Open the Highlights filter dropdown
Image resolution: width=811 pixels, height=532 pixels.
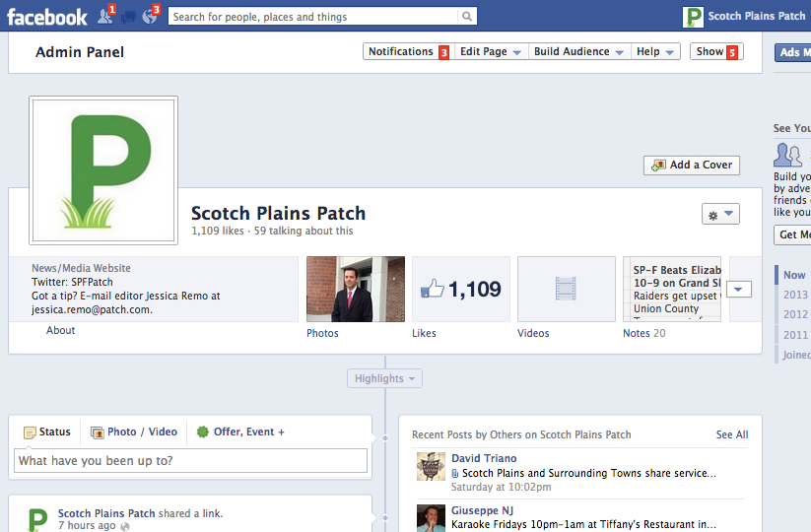(384, 378)
